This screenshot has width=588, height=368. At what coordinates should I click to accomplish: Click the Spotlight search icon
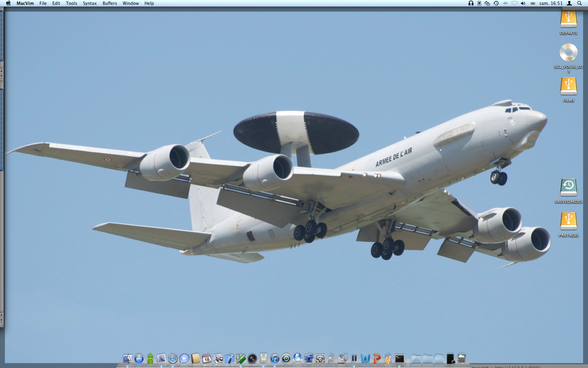(579, 3)
